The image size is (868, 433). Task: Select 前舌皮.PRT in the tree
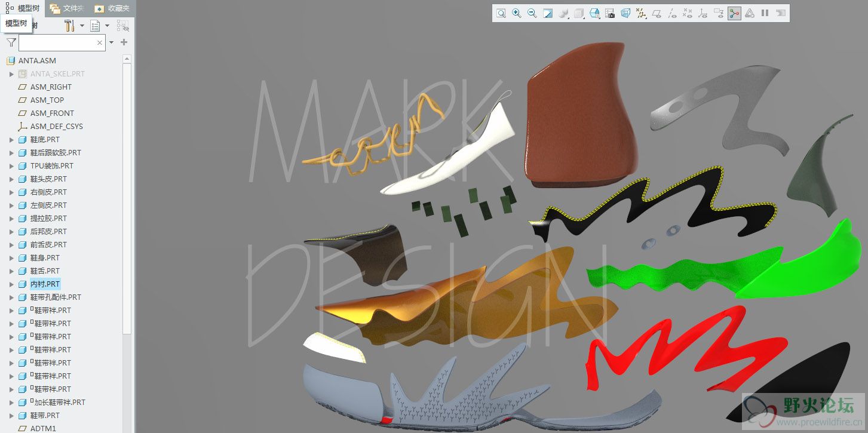click(48, 245)
